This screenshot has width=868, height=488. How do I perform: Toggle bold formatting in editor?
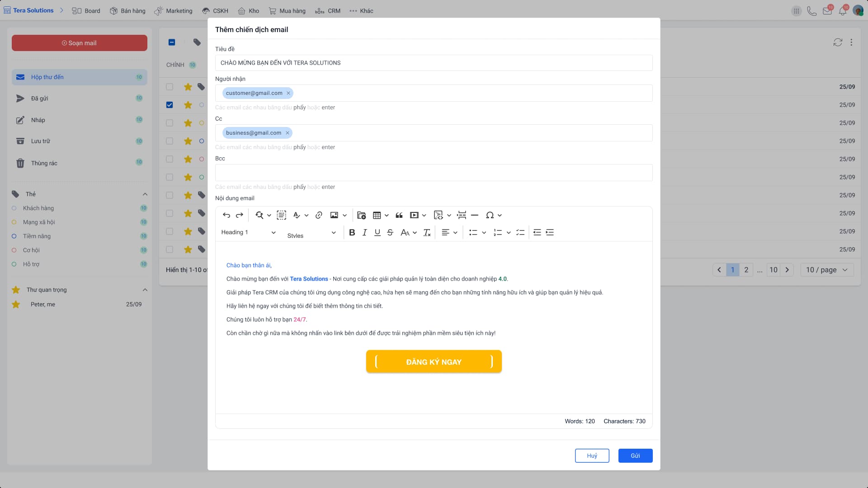[x=352, y=232]
